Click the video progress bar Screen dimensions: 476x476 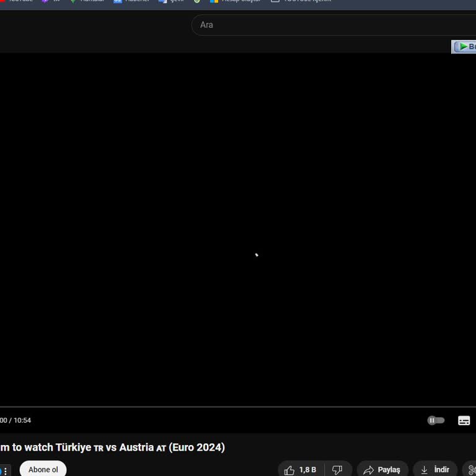click(x=238, y=407)
